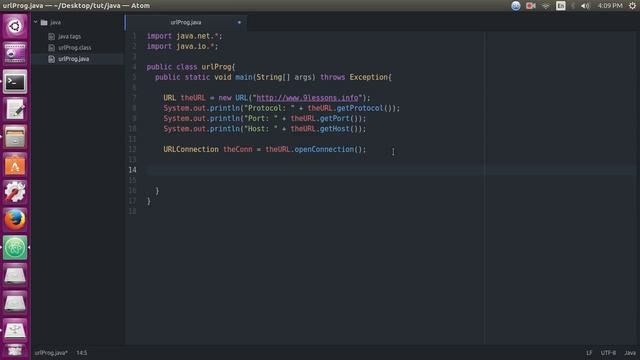Switch to the urlProg.java editor tab
Image resolution: width=640 pixels, height=360 pixels.
[x=186, y=22]
